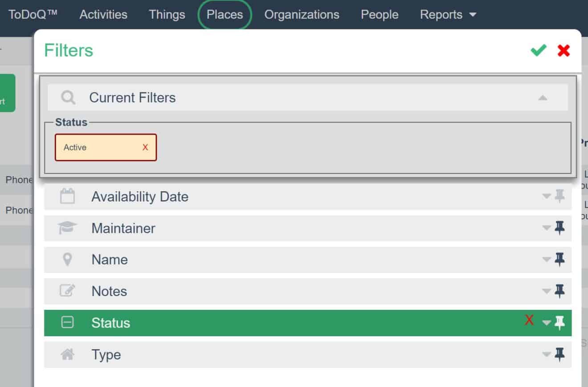Open the Reports dropdown menu
Image resolution: width=588 pixels, height=387 pixels.
(x=448, y=14)
